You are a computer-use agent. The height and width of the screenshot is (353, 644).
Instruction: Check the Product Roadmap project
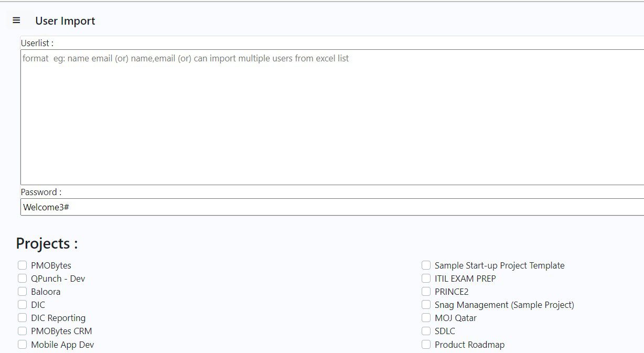tap(426, 344)
